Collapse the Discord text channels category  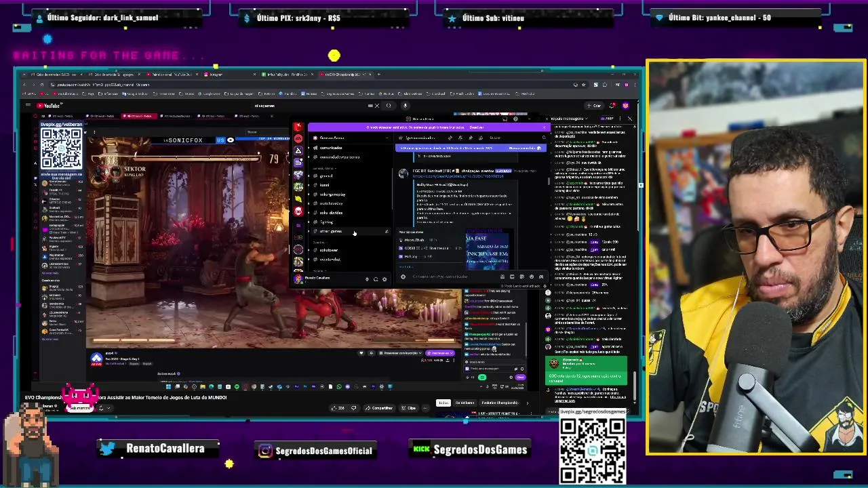[x=325, y=168]
